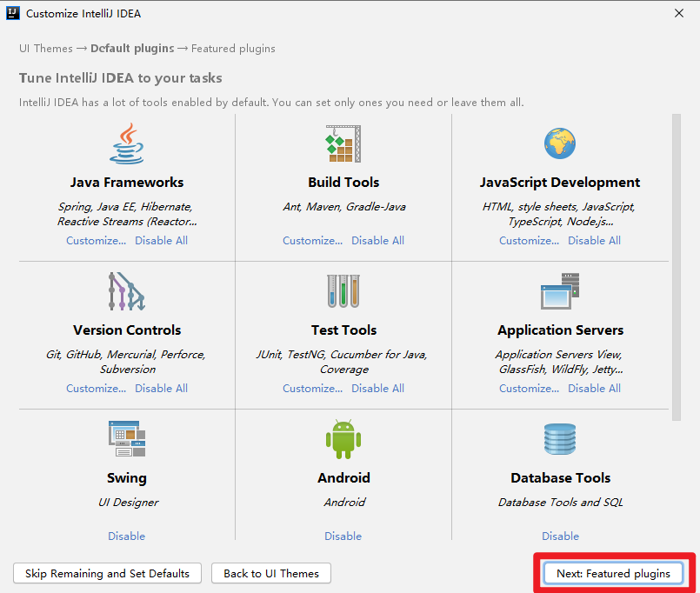700x593 pixels.
Task: Close the Customize IntelliJ IDEA dialog
Action: point(679,13)
